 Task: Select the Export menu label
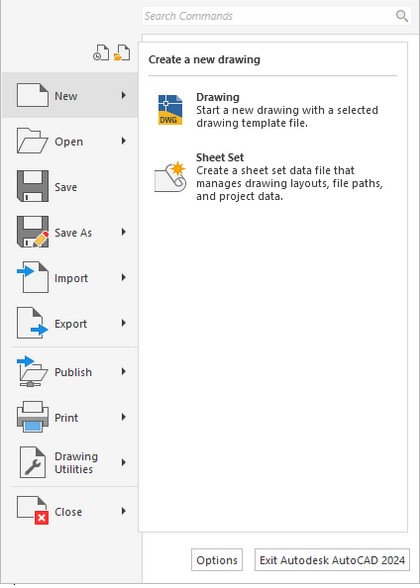pyautogui.click(x=71, y=324)
